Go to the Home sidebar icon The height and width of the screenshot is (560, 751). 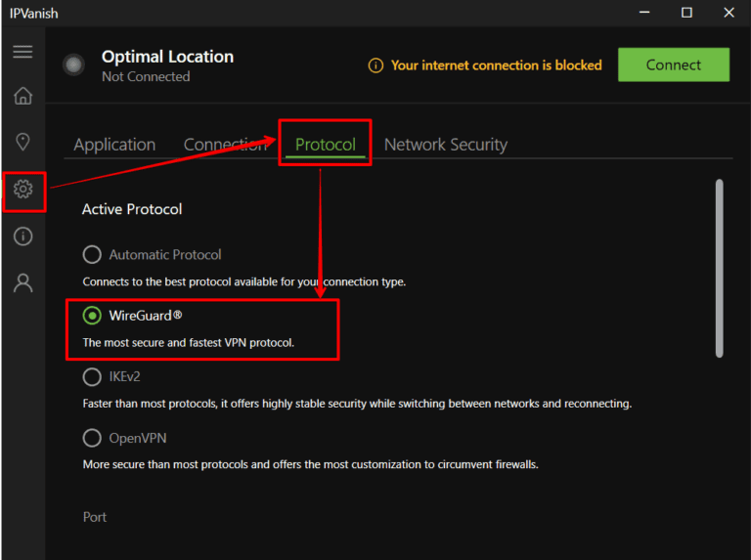point(22,96)
